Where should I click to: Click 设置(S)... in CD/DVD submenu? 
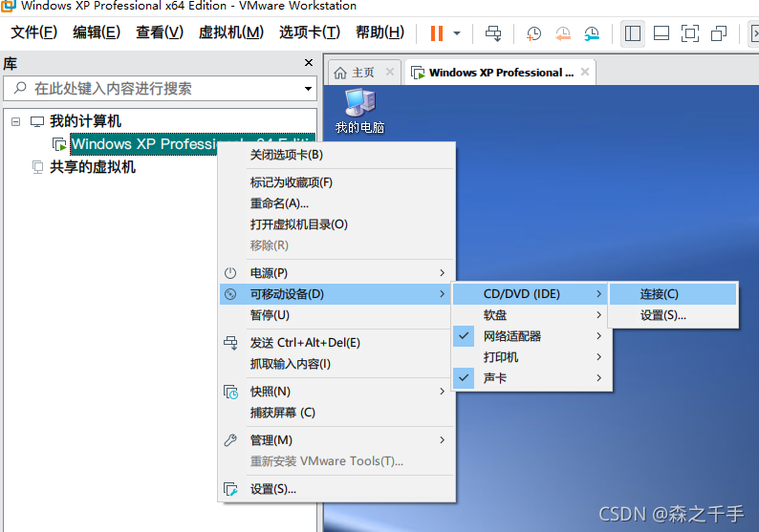coord(673,315)
